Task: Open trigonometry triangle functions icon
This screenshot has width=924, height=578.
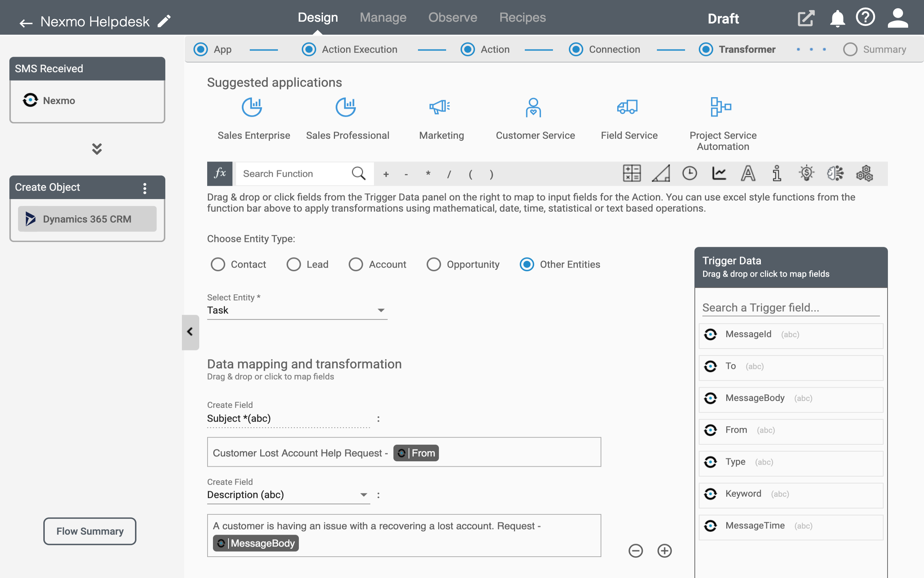Action: [661, 173]
